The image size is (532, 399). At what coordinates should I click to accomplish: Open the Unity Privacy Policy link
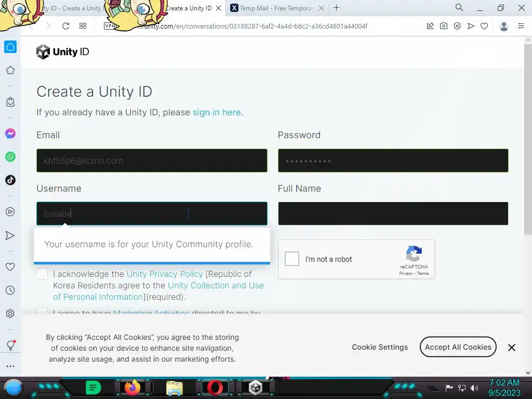coord(165,274)
